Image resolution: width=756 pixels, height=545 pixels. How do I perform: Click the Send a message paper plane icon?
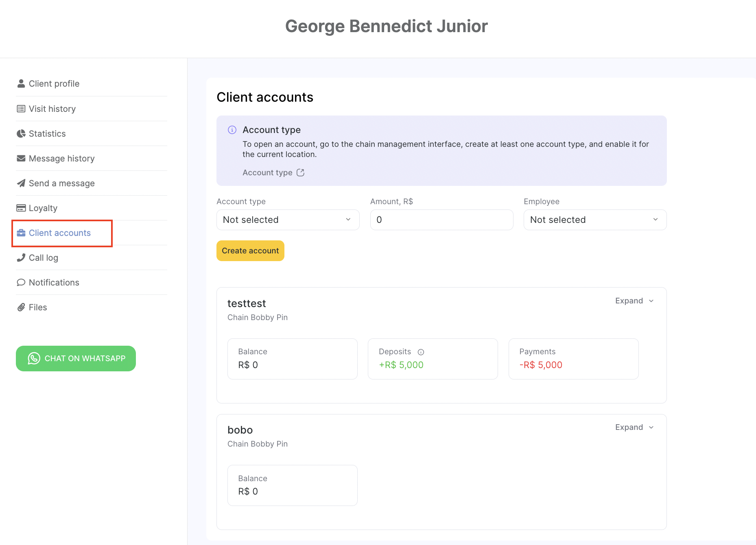[21, 183]
